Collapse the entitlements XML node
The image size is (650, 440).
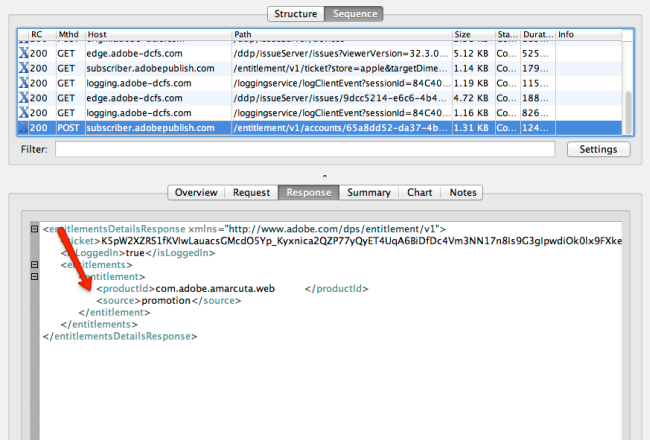click(34, 265)
